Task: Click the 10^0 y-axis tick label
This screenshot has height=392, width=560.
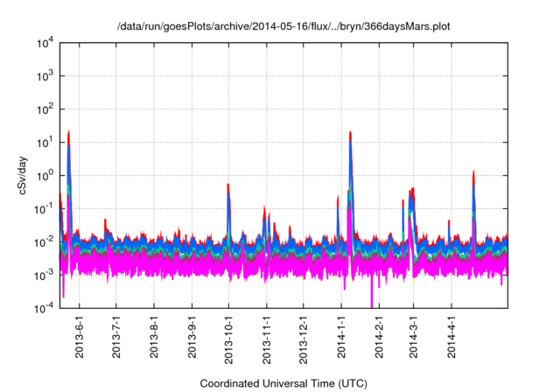Action: coord(46,175)
